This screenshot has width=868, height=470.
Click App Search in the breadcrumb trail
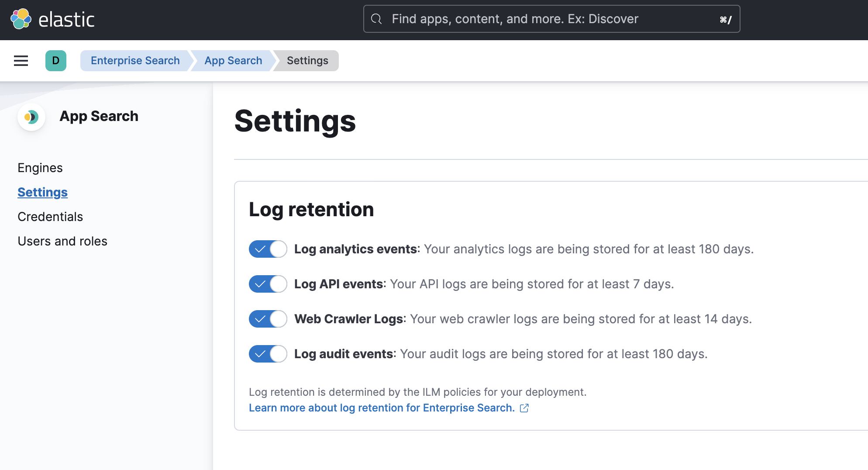233,60
